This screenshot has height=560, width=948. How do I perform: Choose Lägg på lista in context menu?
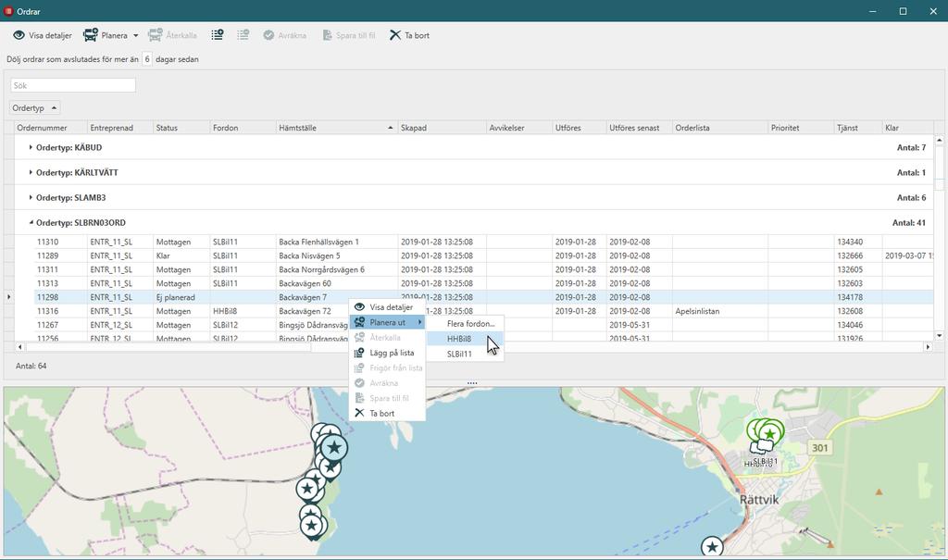tap(388, 353)
